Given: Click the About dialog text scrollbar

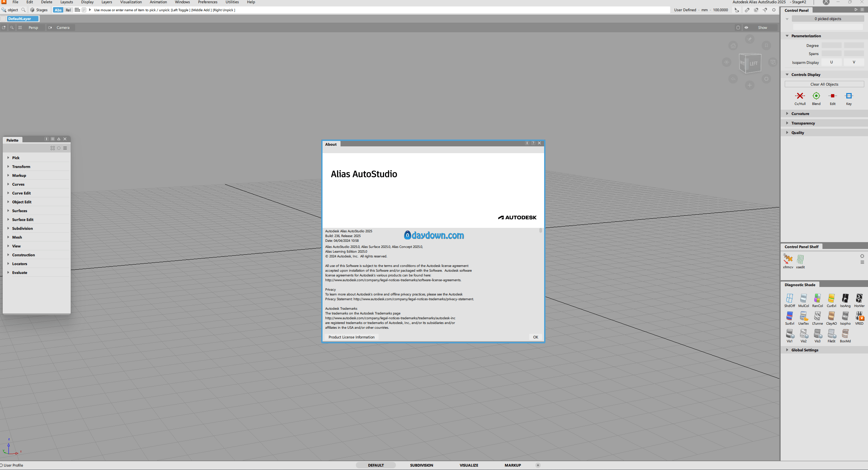Looking at the screenshot, I should click(540, 231).
